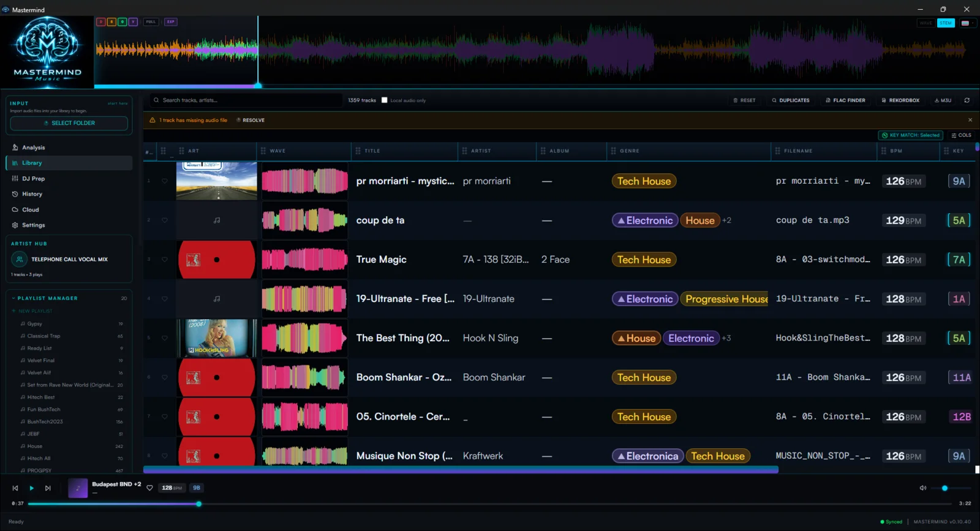
Task: Sort by the ALBUM column header
Action: [x=559, y=151]
